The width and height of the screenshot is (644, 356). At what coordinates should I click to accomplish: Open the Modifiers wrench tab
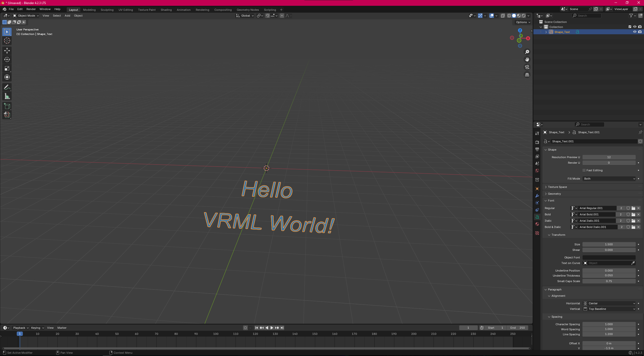(x=537, y=196)
